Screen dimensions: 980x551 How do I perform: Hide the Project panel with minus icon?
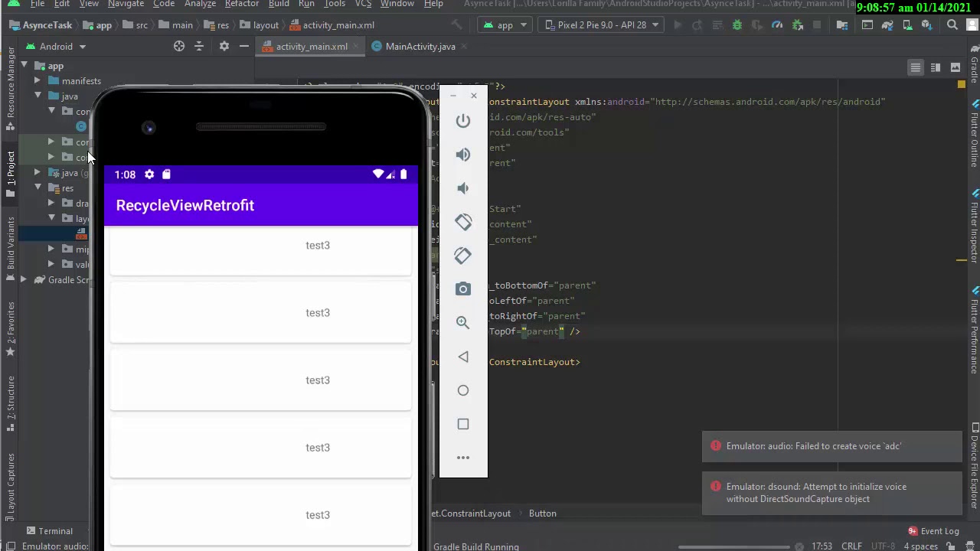[x=243, y=47]
